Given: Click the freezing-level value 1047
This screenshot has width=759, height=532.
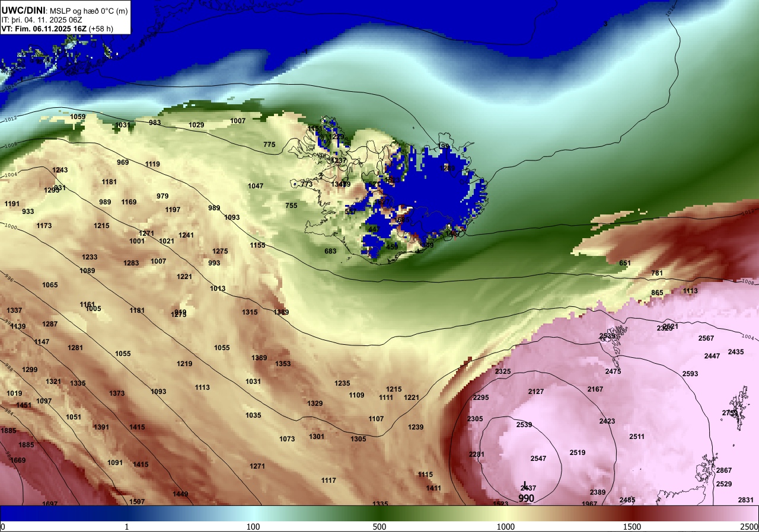Looking at the screenshot, I should click(256, 186).
